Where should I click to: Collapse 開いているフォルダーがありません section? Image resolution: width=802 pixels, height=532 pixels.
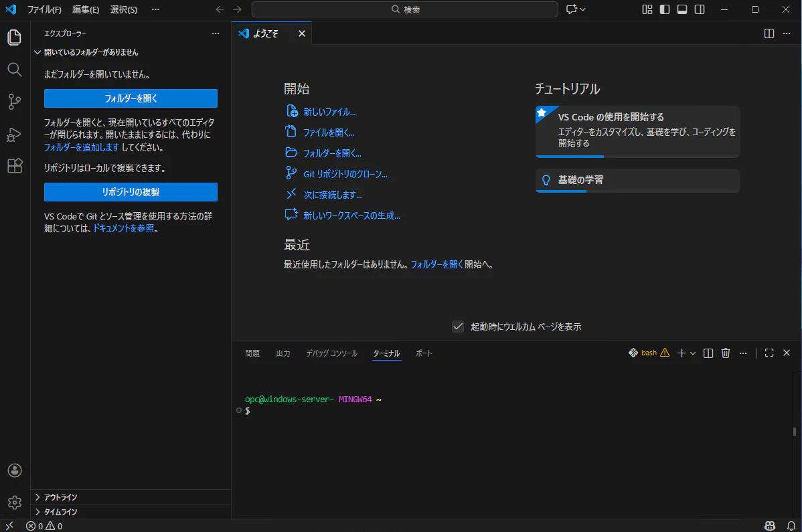[x=131, y=52]
